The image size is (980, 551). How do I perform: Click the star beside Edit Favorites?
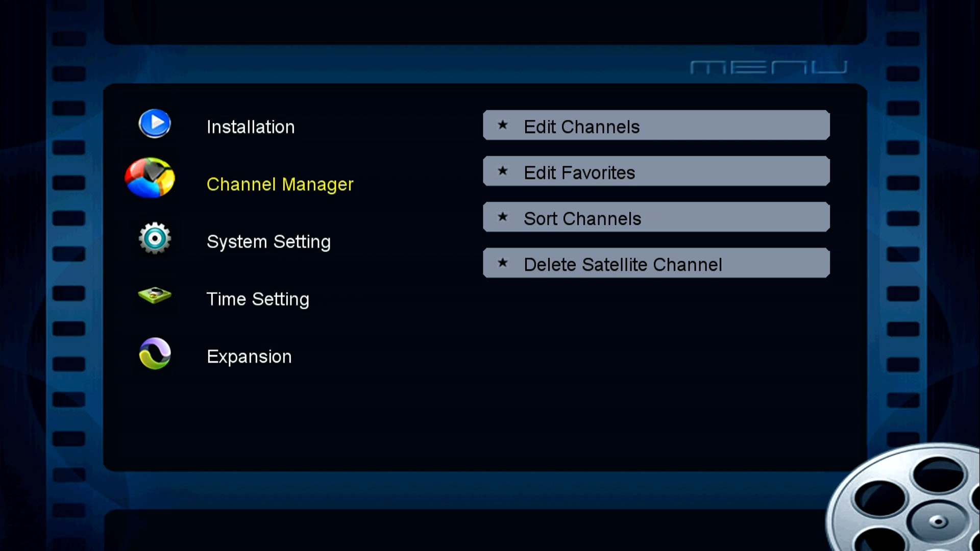point(503,170)
